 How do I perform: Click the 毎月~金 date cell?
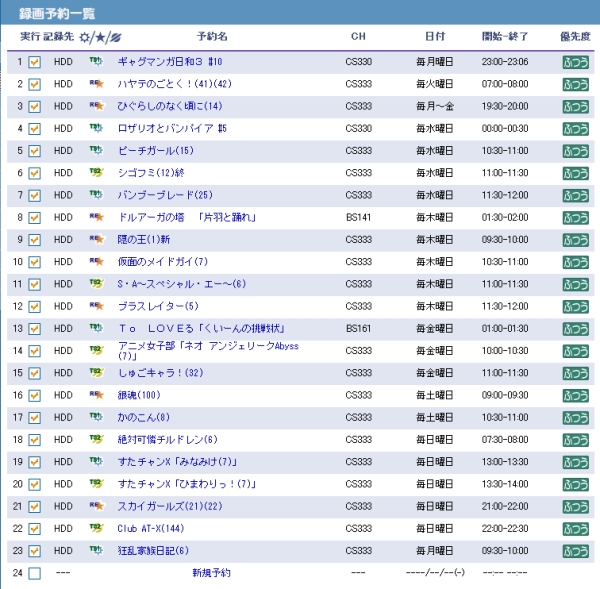click(435, 106)
